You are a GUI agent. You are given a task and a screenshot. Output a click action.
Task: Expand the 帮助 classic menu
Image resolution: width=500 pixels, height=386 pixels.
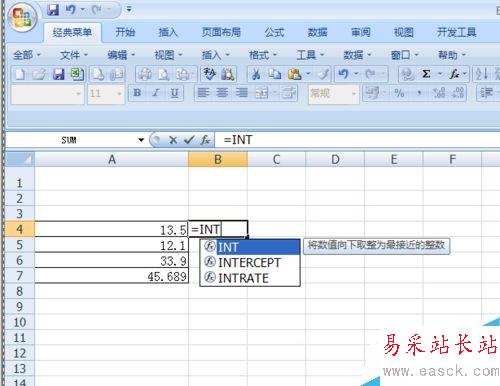coord(452,55)
